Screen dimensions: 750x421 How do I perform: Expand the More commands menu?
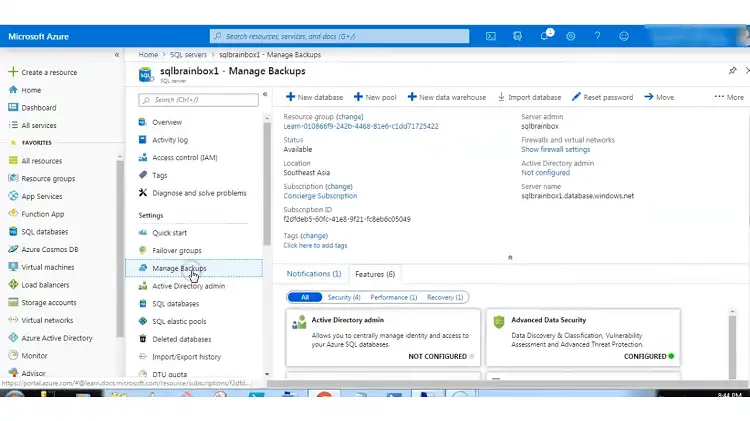(x=729, y=97)
